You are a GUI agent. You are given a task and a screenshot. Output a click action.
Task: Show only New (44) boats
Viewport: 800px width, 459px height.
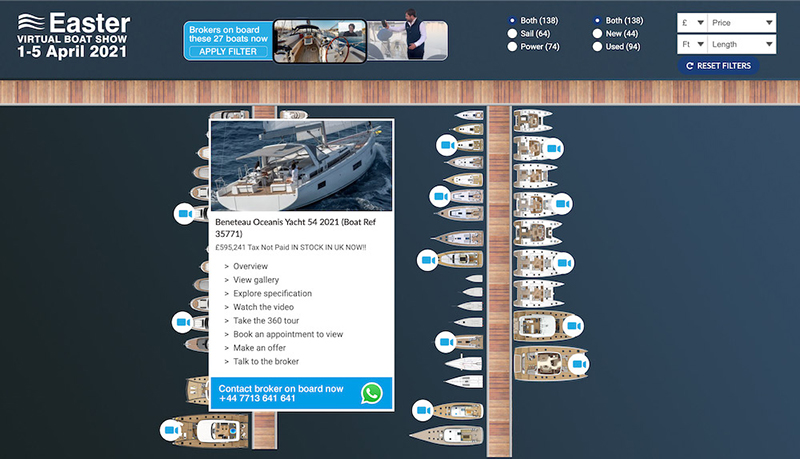597,34
